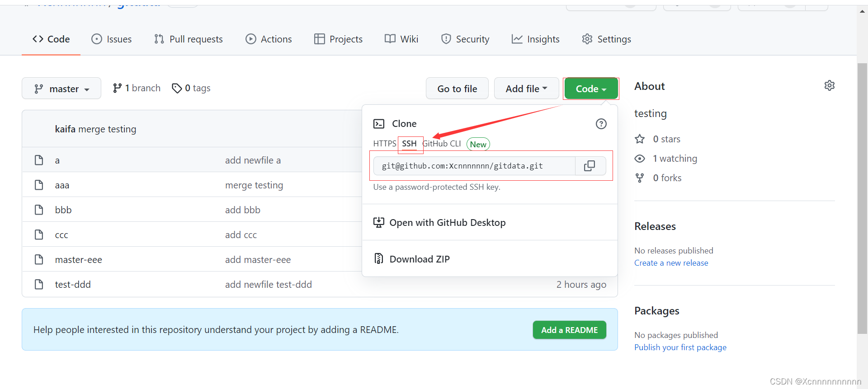Edit About details via gear icon

[830, 85]
